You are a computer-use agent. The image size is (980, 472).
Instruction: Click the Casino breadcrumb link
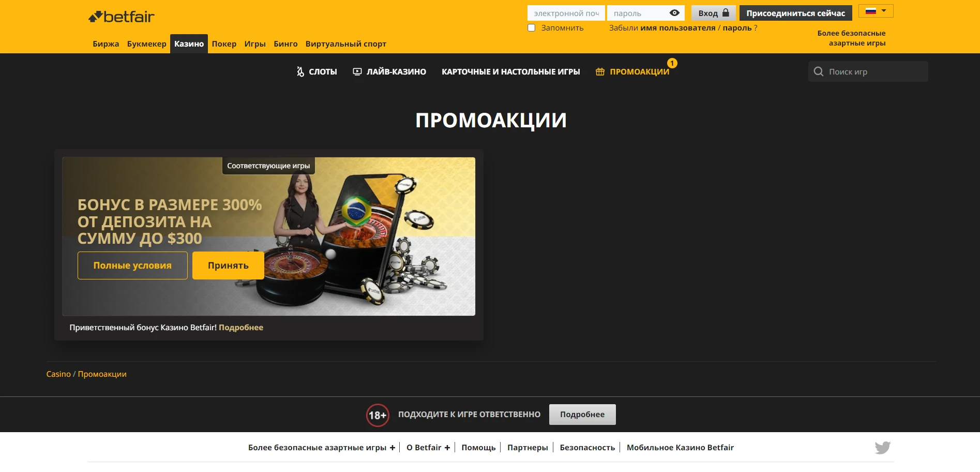pyautogui.click(x=58, y=374)
